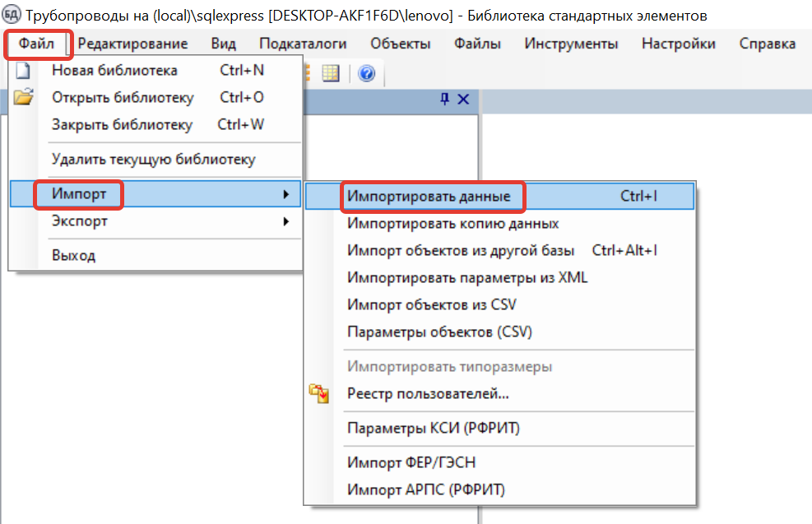Viewport: 812px width, 524px height.
Task: Click the Реестр пользователей icon
Action: (319, 393)
